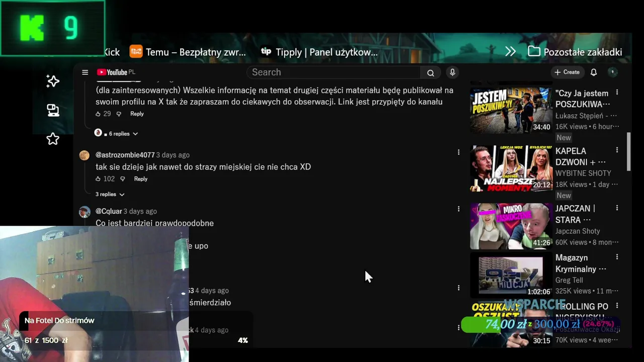Open @astrozombie4077 profile avatar
Image resolution: width=644 pixels, height=362 pixels.
(x=85, y=155)
